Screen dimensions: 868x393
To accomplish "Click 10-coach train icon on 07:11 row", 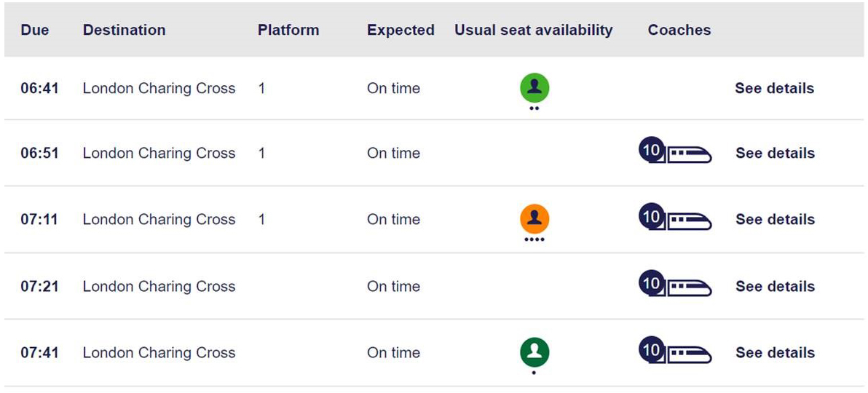I will pyautogui.click(x=675, y=218).
